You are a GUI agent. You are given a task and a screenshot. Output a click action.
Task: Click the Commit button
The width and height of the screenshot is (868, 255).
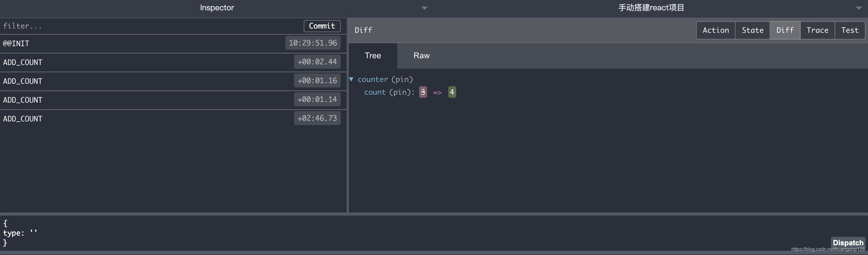(322, 26)
